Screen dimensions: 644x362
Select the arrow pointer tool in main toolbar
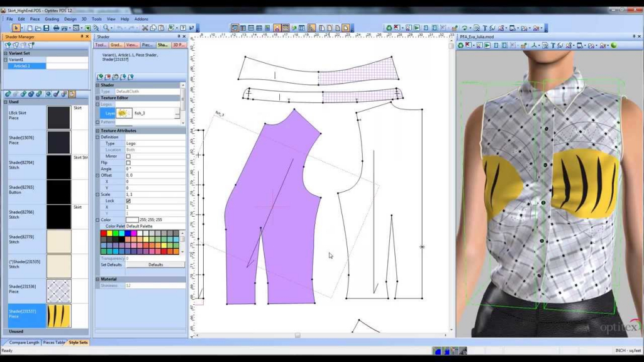(x=16, y=28)
